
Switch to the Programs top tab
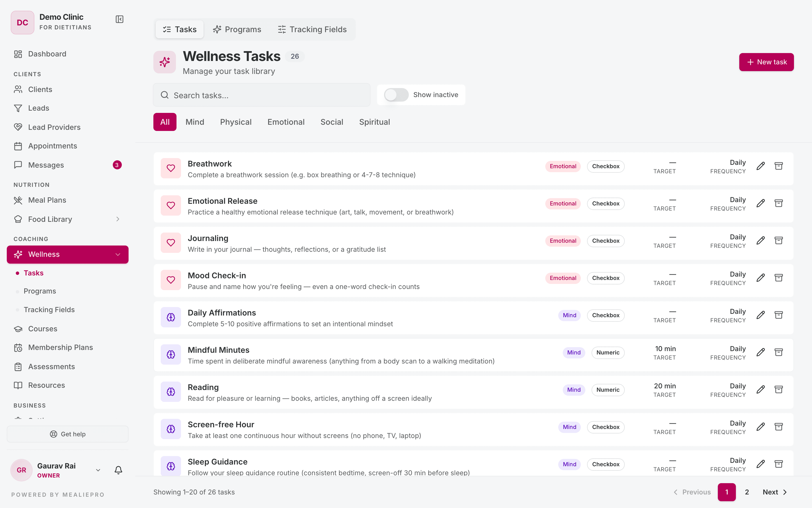[x=237, y=29]
